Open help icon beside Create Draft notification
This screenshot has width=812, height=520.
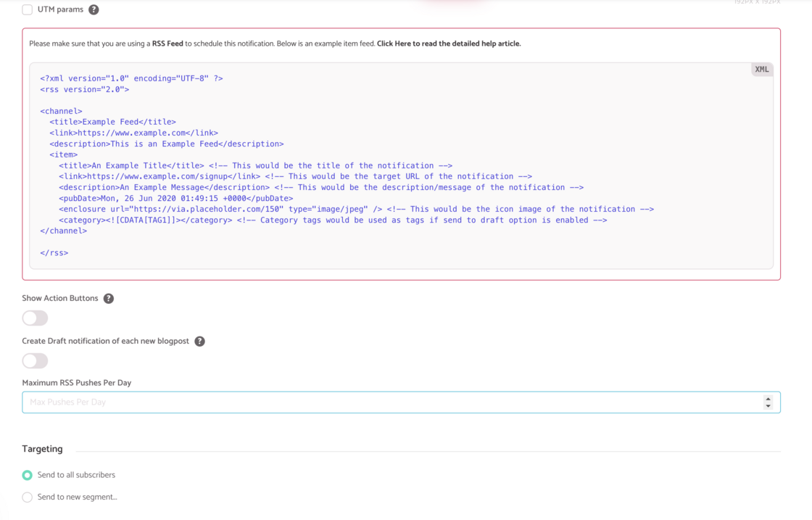click(x=199, y=342)
